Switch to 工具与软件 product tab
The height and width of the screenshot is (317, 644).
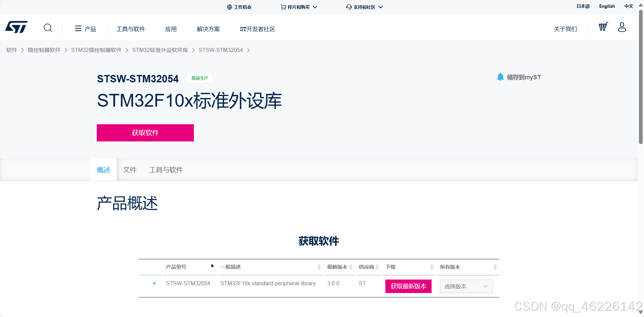point(166,170)
